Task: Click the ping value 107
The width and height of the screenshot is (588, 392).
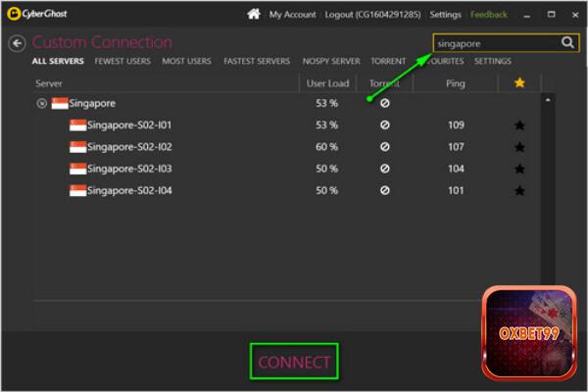Action: tap(456, 147)
